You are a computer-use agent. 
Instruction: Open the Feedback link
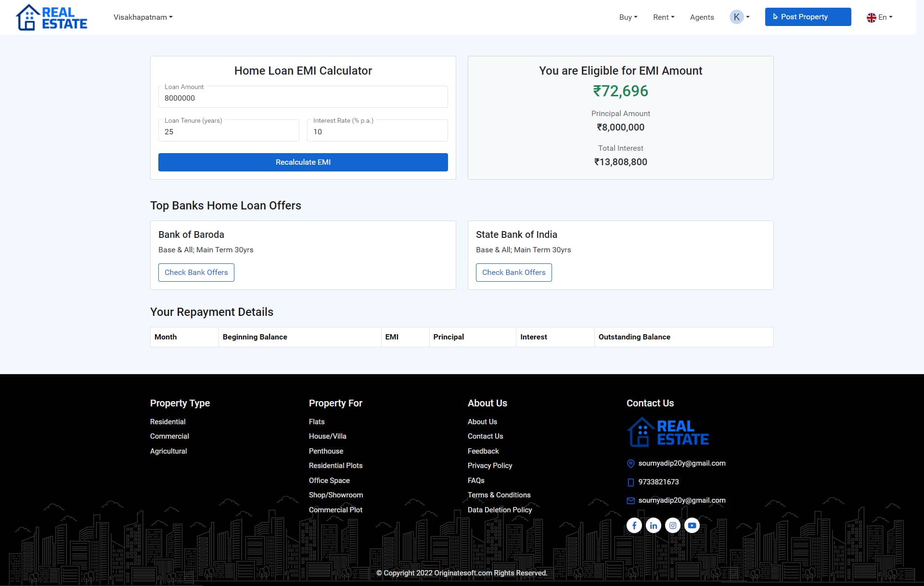483,451
